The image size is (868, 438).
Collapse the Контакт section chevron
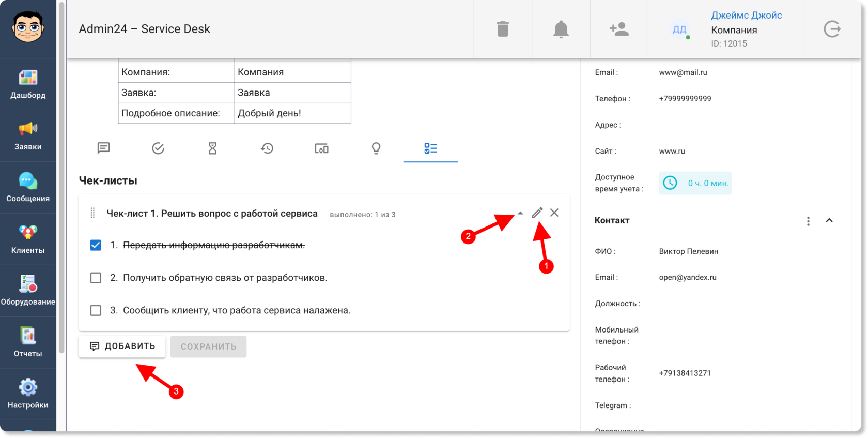point(829,220)
